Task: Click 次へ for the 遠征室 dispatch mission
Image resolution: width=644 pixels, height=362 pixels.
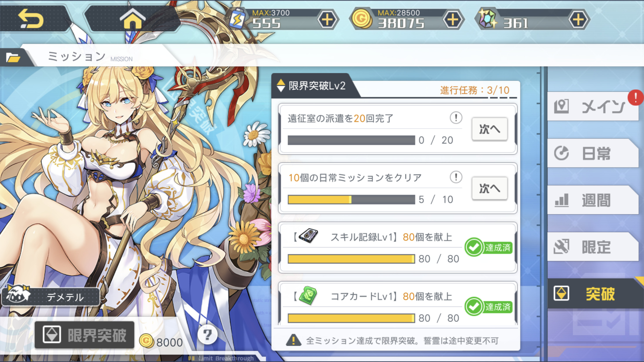Action: 489,129
